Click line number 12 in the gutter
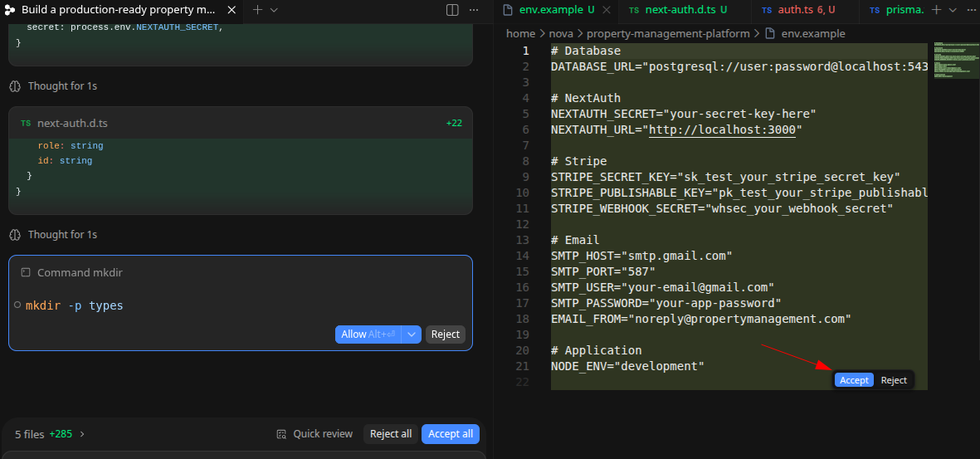980x459 pixels. pos(523,224)
